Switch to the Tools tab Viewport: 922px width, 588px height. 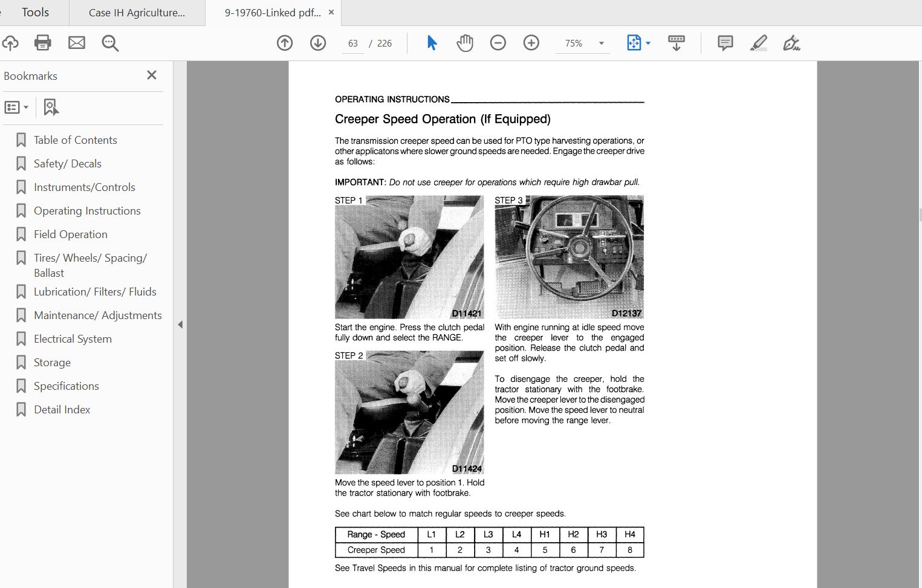click(x=35, y=12)
